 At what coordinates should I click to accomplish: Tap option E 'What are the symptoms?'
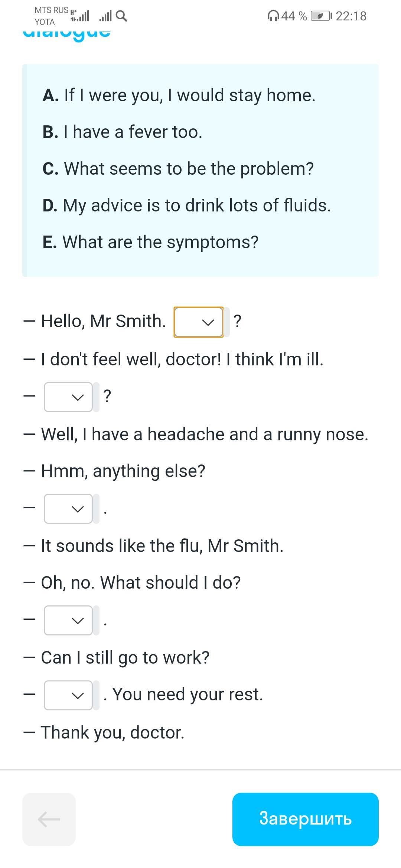[150, 242]
